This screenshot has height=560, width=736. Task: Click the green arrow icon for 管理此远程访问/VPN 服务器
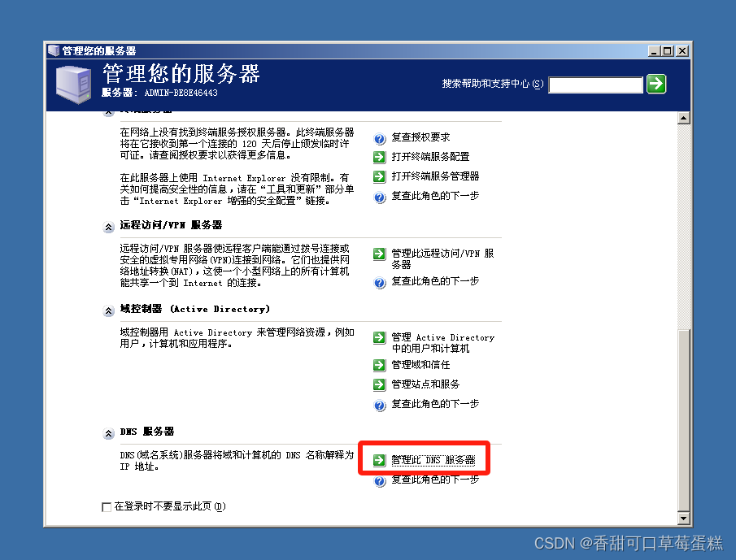(x=379, y=254)
